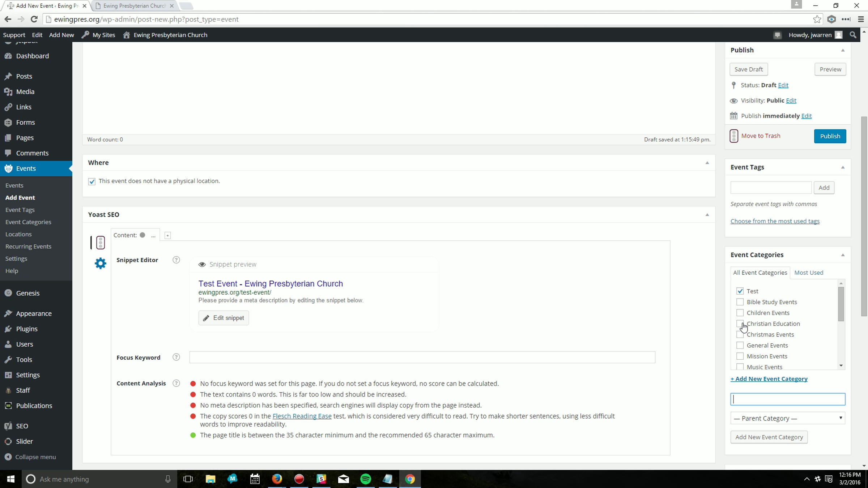The height and width of the screenshot is (488, 868).
Task: Reload the page using the browser refresh icon
Action: (34, 20)
